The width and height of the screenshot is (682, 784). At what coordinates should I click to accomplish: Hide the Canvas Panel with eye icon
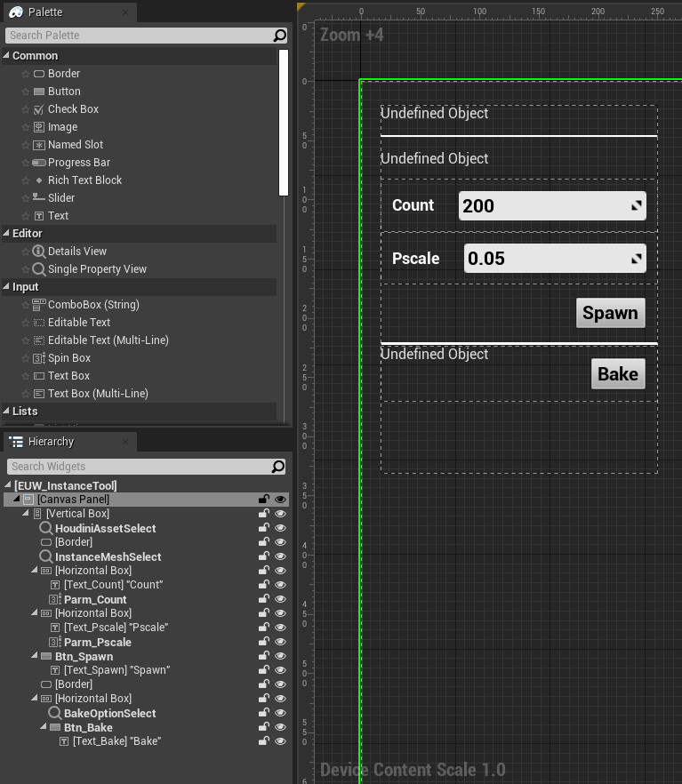pos(280,499)
